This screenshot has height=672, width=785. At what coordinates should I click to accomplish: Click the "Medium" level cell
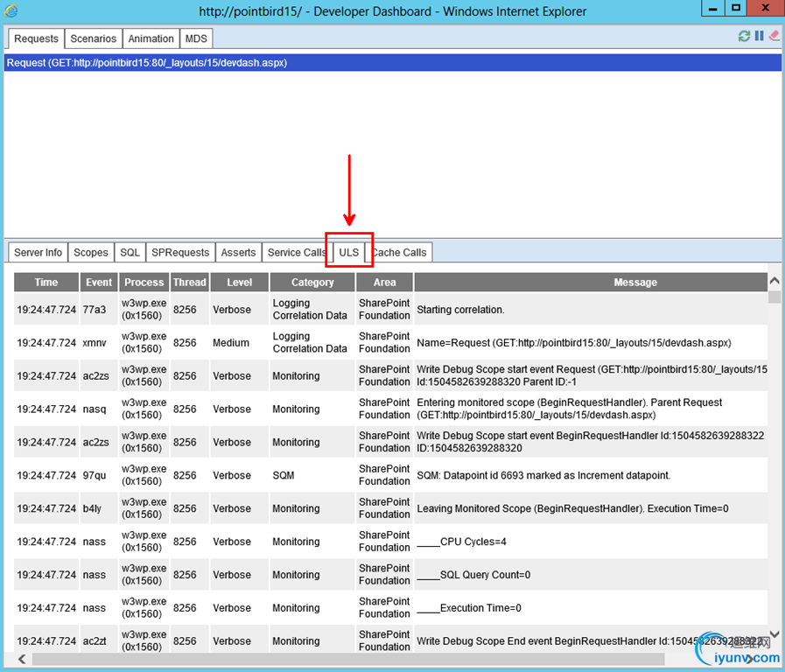point(231,343)
